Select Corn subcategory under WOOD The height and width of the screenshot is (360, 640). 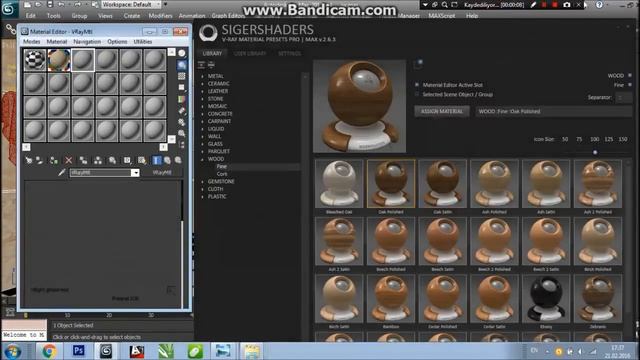click(x=222, y=174)
